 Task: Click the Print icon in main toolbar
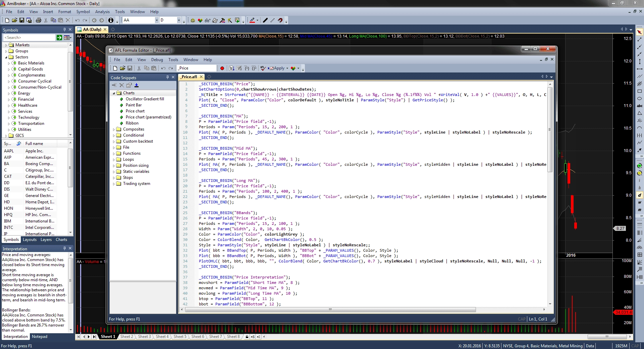[39, 20]
